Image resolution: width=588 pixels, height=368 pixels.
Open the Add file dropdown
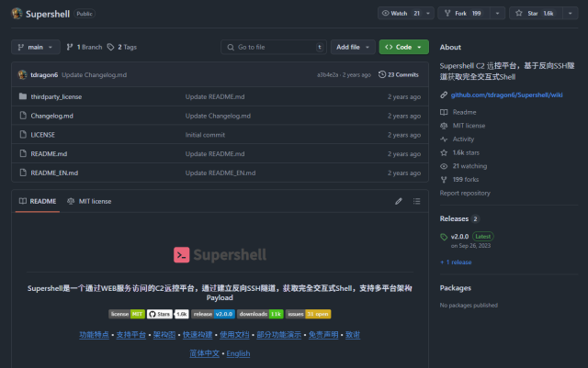[352, 47]
